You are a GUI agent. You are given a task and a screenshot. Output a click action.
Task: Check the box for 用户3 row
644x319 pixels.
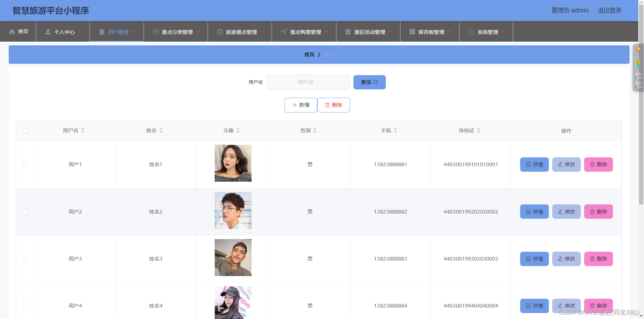25,259
